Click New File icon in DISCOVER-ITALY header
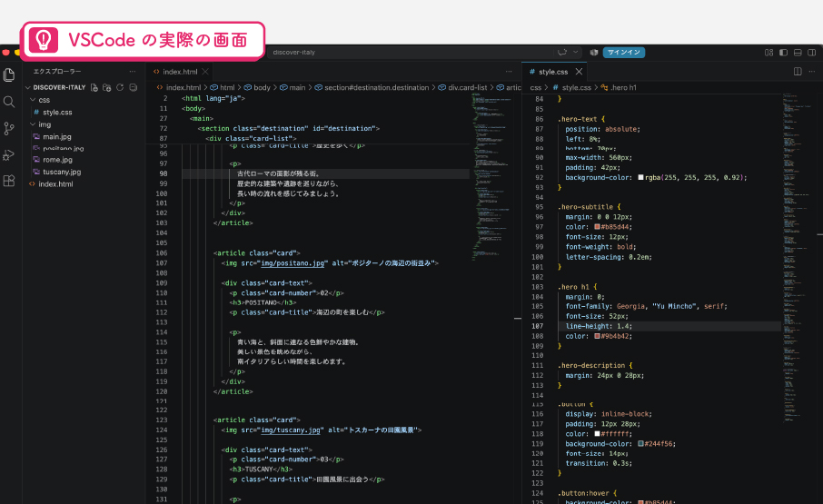This screenshot has width=823, height=504. tap(94, 87)
